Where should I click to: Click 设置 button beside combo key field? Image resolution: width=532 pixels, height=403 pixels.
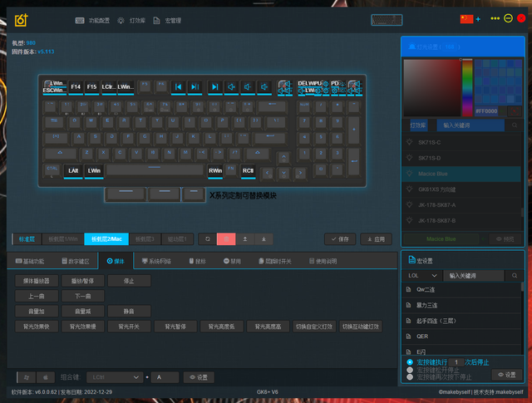click(199, 377)
